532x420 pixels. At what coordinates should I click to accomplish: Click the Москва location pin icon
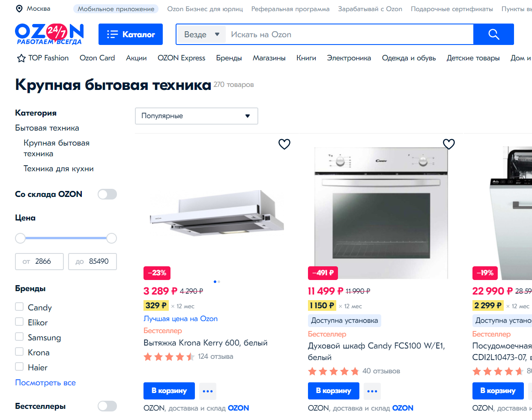coord(19,9)
